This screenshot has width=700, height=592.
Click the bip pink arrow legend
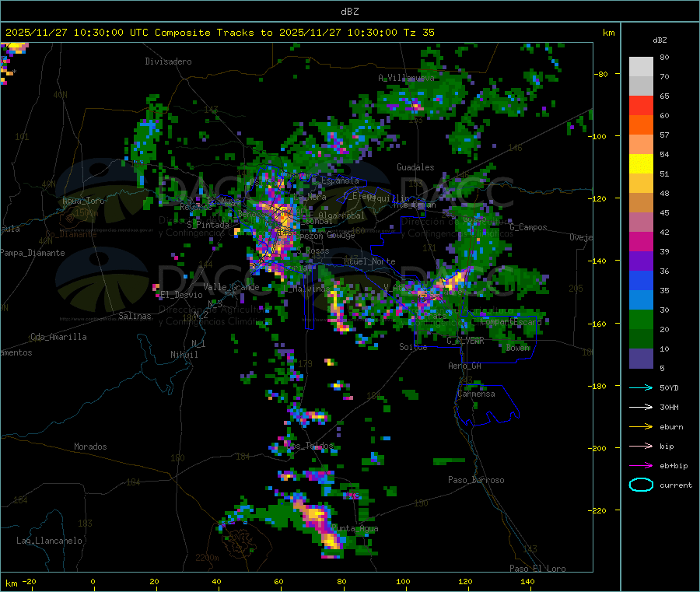[641, 446]
